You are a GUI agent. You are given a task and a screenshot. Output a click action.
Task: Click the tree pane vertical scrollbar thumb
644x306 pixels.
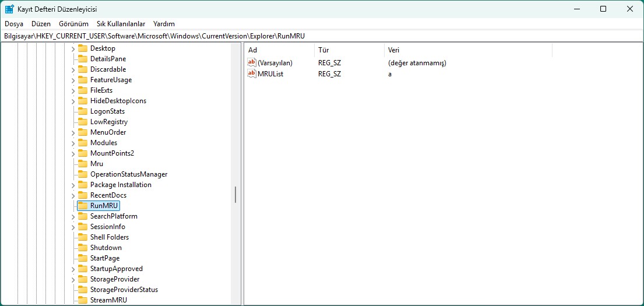click(235, 195)
